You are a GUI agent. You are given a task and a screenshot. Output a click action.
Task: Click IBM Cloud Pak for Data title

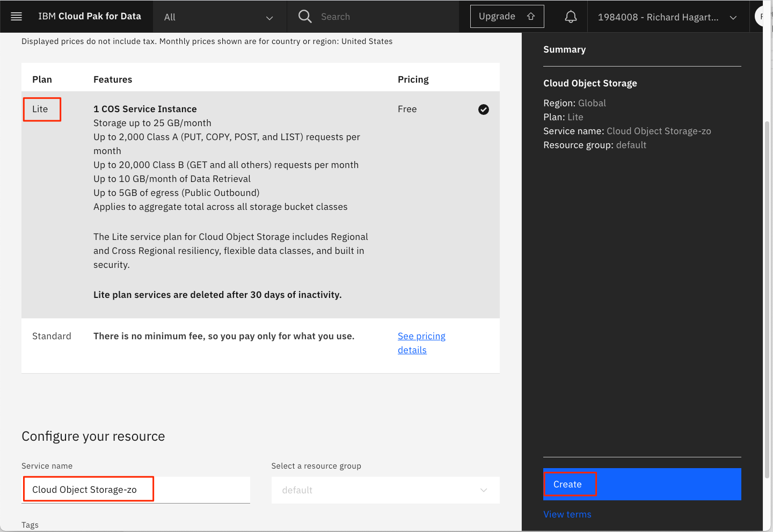[x=90, y=16]
